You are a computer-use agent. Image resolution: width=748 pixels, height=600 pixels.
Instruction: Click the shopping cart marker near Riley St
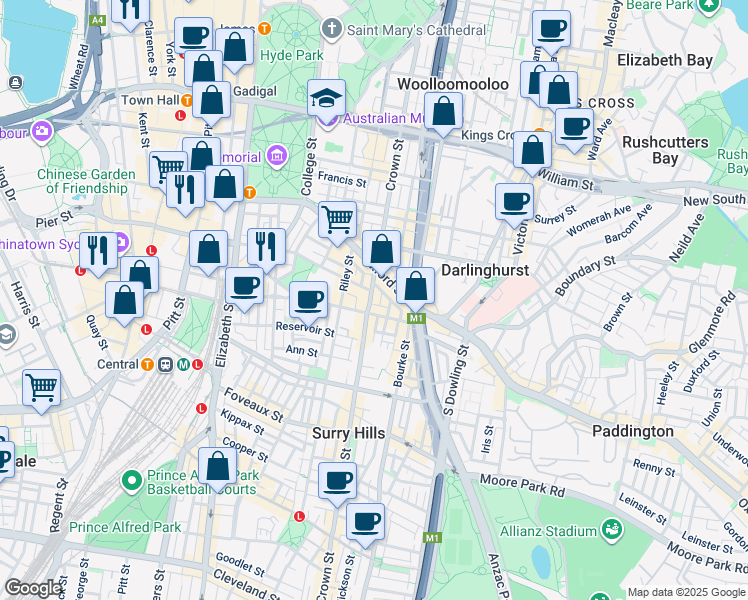click(337, 220)
